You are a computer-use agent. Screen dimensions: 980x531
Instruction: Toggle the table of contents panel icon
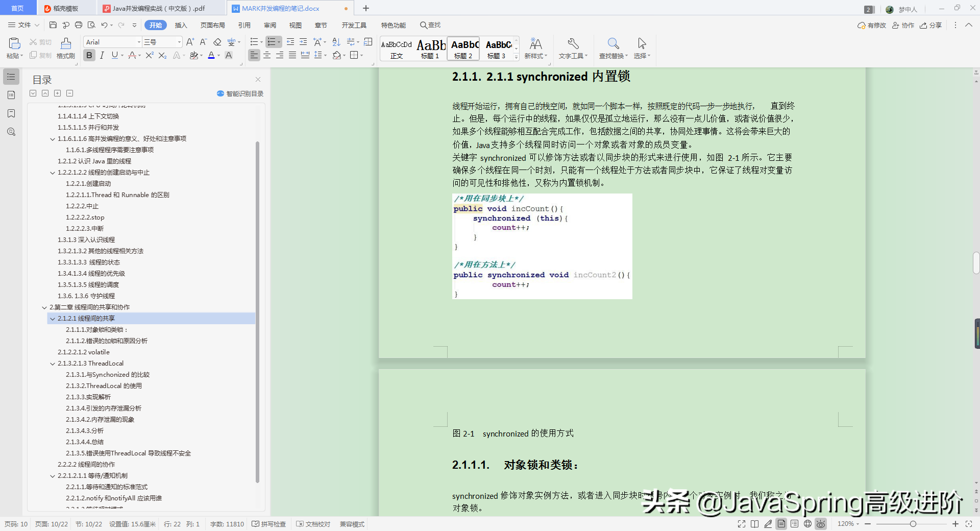point(11,77)
